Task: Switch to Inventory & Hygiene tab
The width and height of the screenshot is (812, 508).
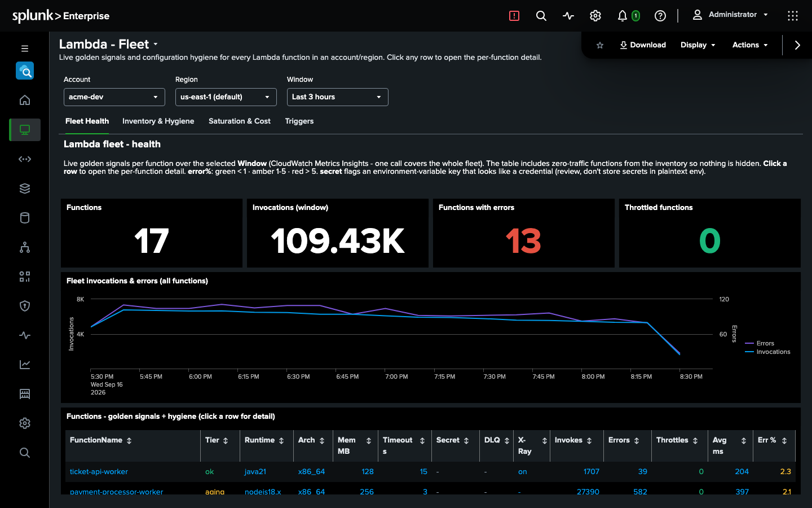Action: (x=158, y=121)
